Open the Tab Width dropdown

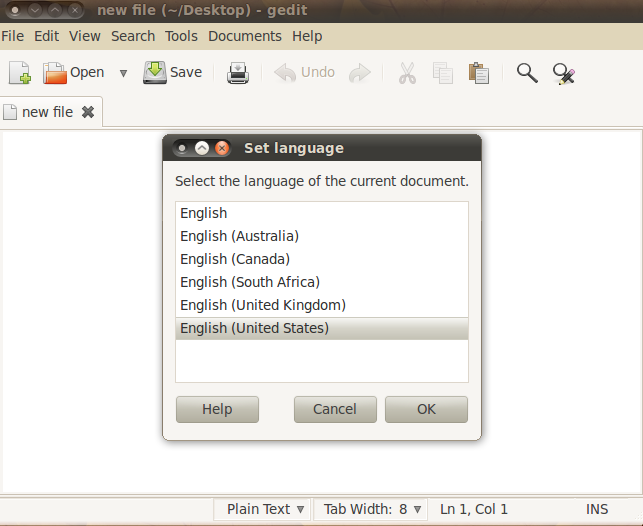(371, 509)
